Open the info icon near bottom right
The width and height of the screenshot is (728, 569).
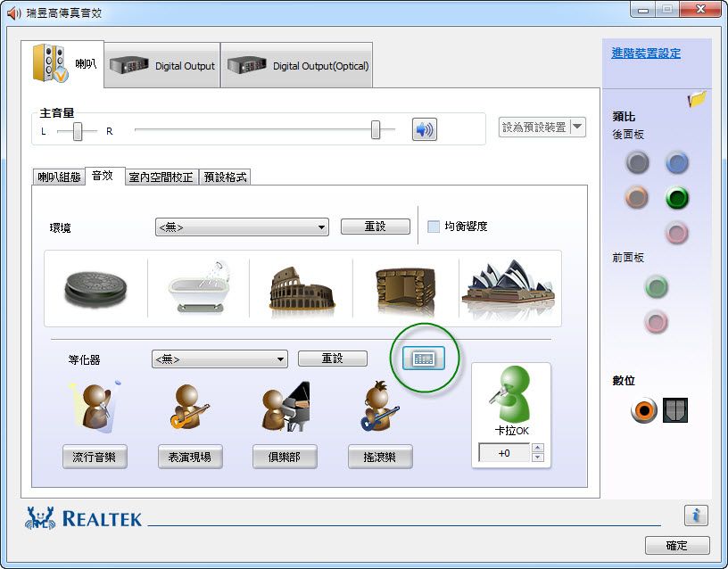(696, 515)
